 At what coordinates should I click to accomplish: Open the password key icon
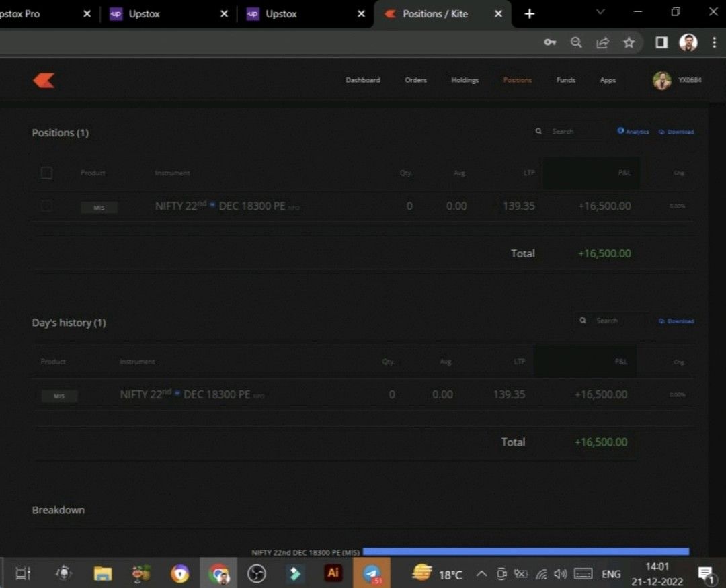550,43
